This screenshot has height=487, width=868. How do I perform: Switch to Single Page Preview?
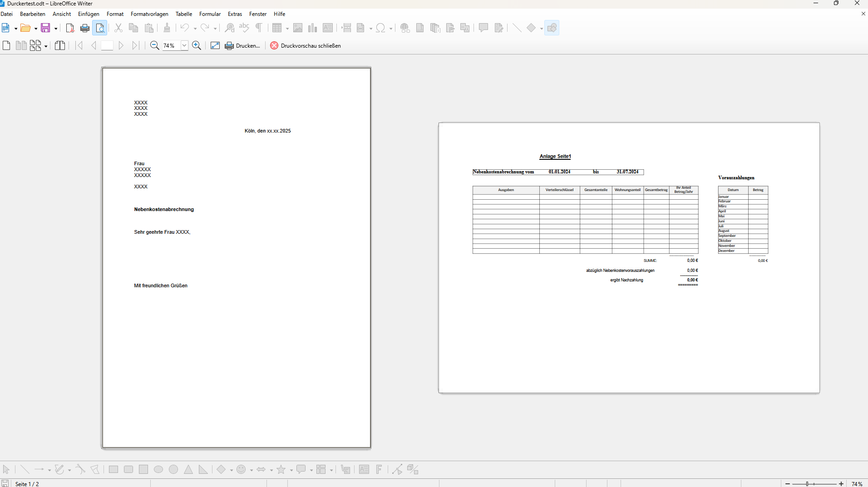[6, 45]
